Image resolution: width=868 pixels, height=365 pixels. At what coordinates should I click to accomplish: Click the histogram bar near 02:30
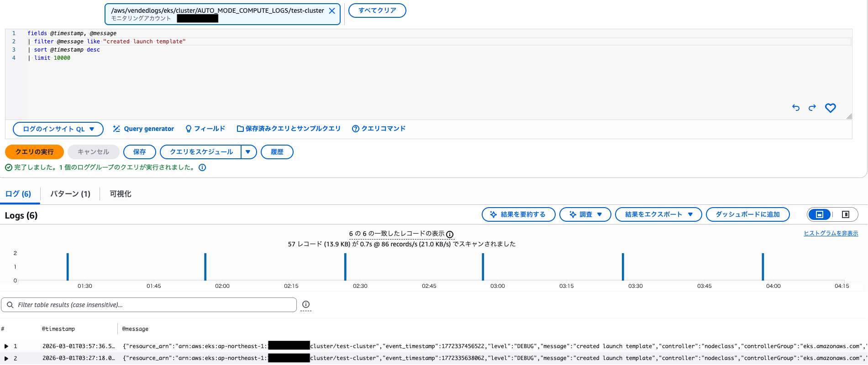pyautogui.click(x=345, y=267)
